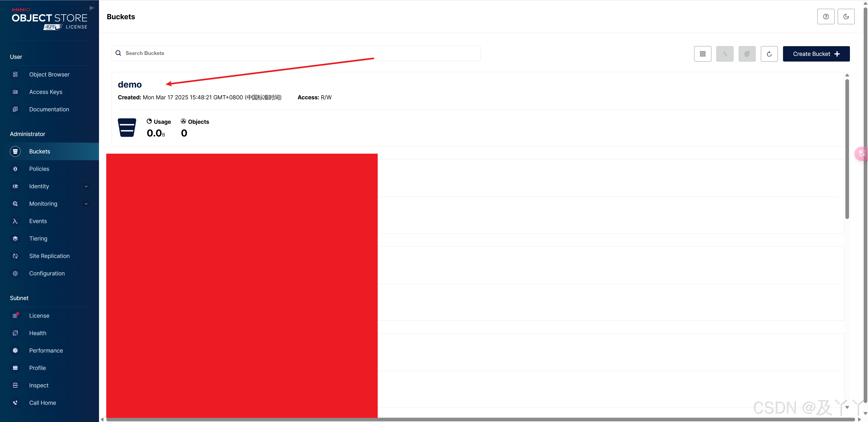This screenshot has width=868, height=422.
Task: Click the floating translate widget
Action: (x=862, y=154)
